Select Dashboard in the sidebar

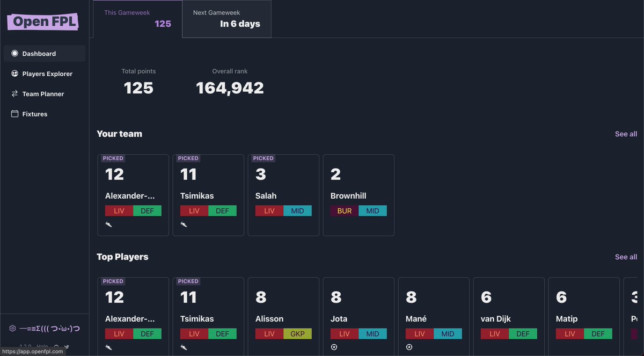pos(39,53)
